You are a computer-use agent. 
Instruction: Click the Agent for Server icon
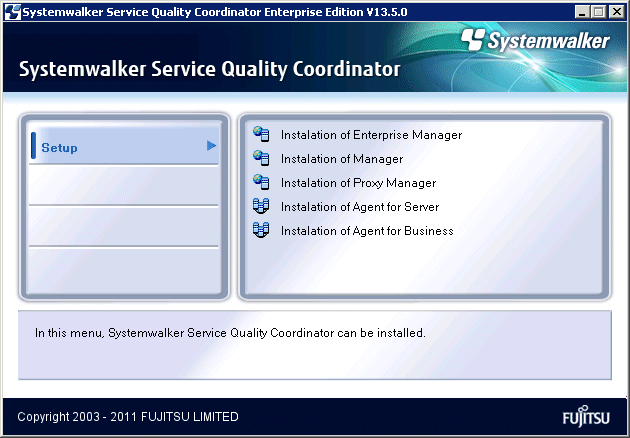(x=261, y=206)
